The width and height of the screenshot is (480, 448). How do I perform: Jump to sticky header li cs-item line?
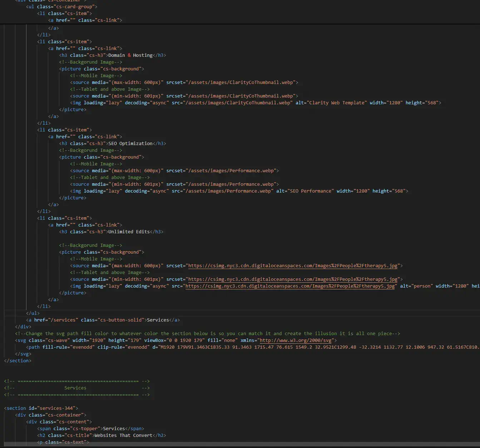[64, 13]
